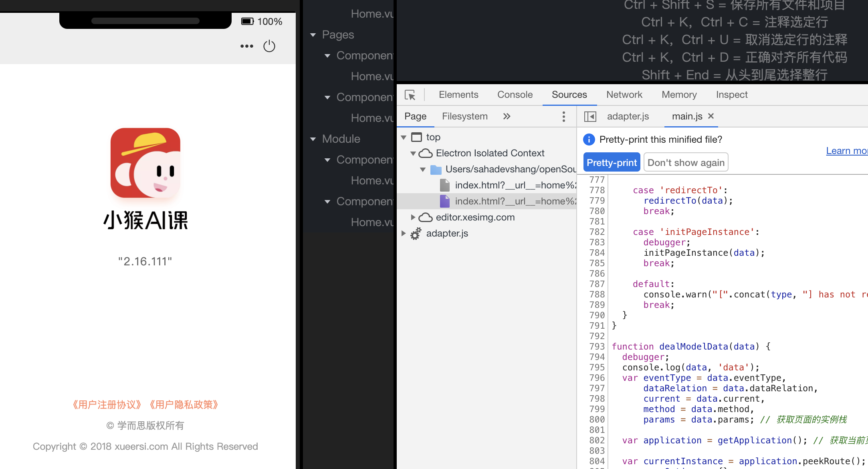The height and width of the screenshot is (469, 868).
Task: Open the Filesystem navigator tab
Action: 464,116
